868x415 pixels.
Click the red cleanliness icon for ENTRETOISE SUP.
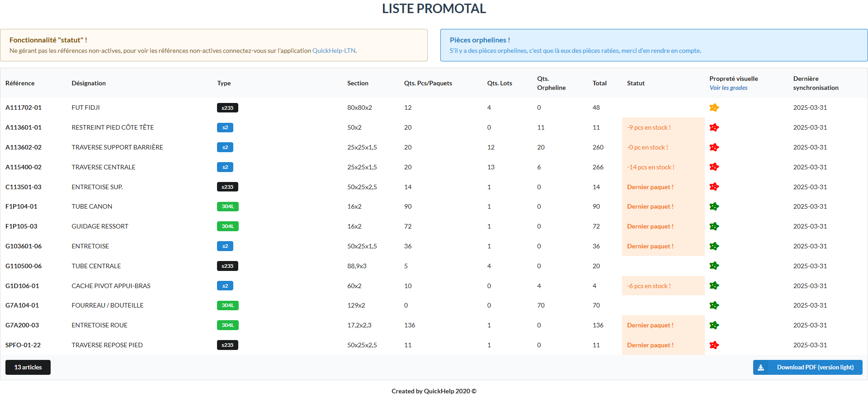coord(714,187)
